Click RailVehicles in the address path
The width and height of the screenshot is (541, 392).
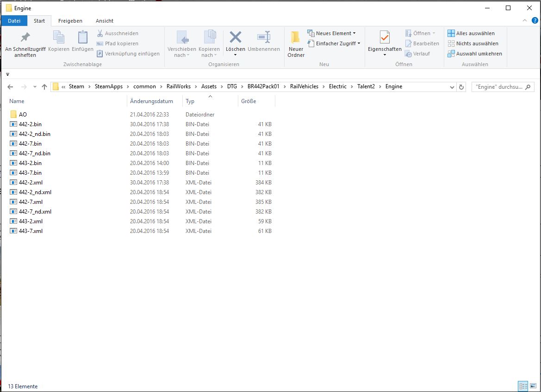(x=304, y=86)
